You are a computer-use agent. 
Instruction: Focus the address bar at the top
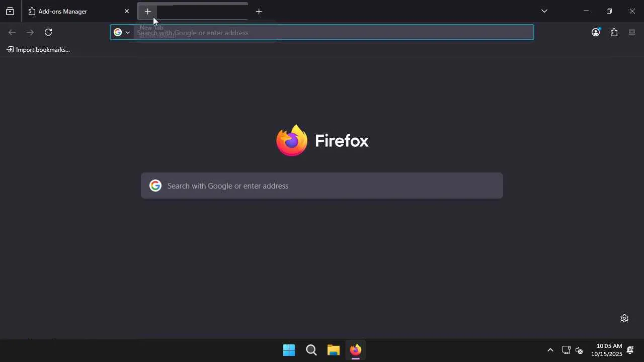point(322,32)
